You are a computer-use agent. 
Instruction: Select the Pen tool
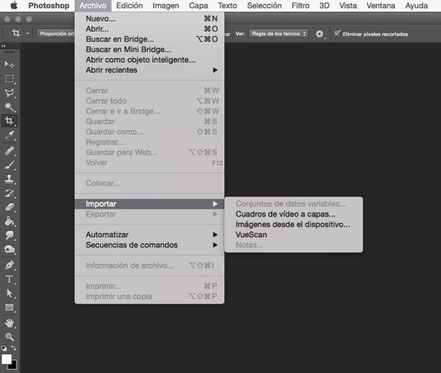pyautogui.click(x=9, y=265)
